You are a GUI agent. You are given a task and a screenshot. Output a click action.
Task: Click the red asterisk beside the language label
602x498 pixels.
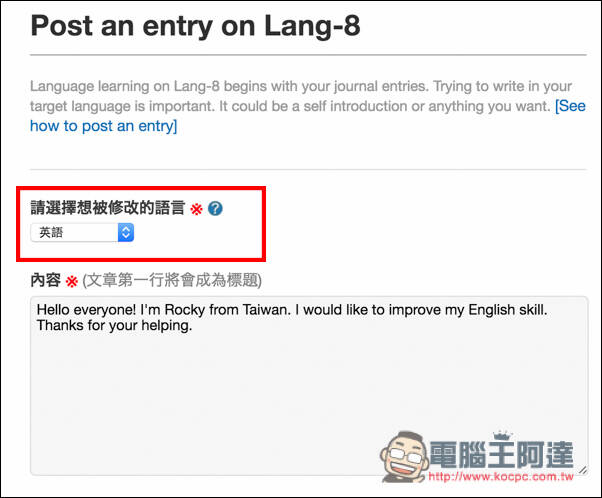pos(197,209)
